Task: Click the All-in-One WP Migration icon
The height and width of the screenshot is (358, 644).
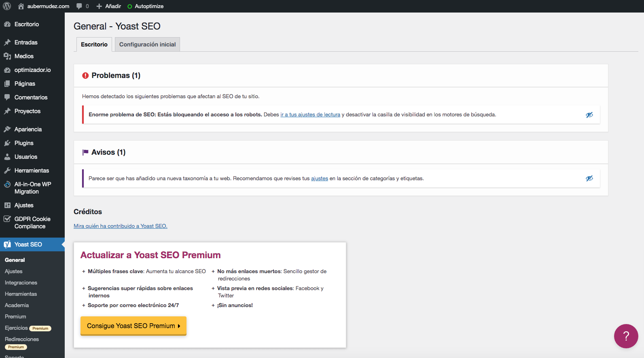Action: [x=7, y=185]
